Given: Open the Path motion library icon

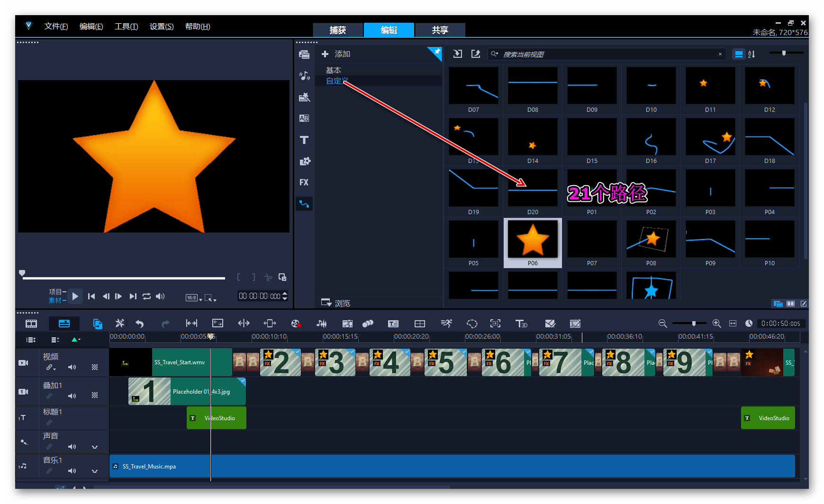Looking at the screenshot, I should pos(304,204).
